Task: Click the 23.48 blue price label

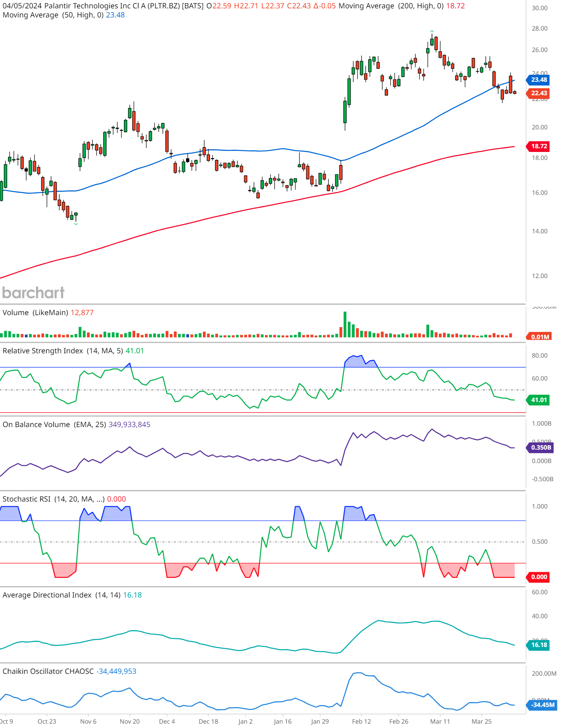Action: [x=539, y=80]
